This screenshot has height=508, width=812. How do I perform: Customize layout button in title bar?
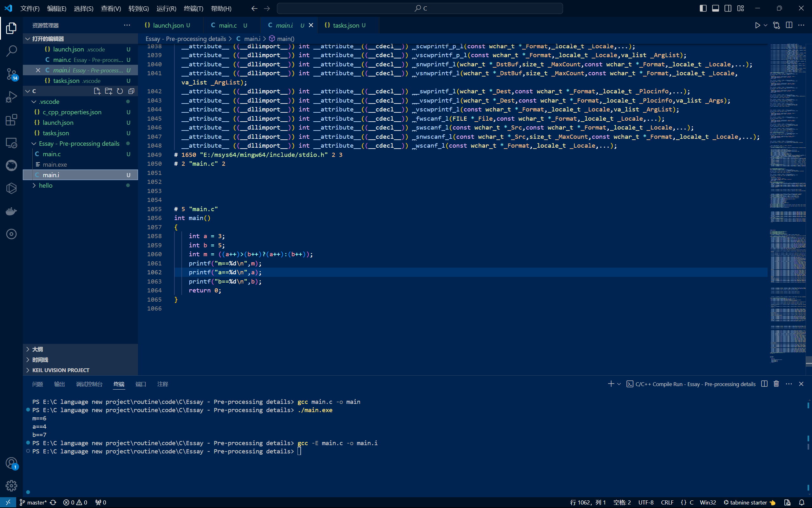741,8
